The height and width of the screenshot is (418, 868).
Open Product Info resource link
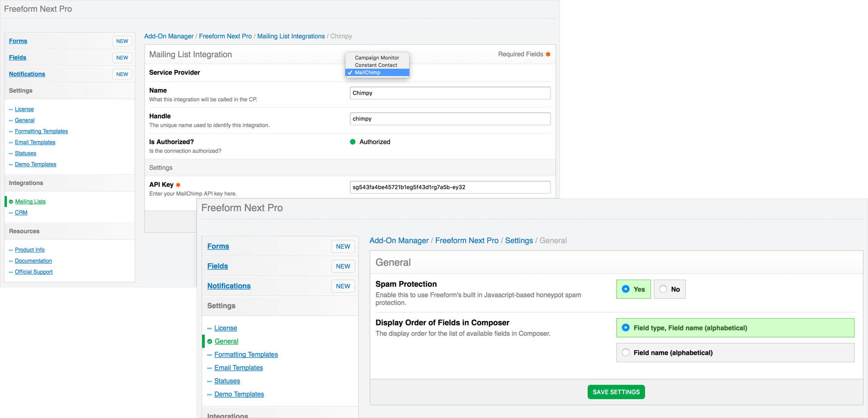(30, 250)
